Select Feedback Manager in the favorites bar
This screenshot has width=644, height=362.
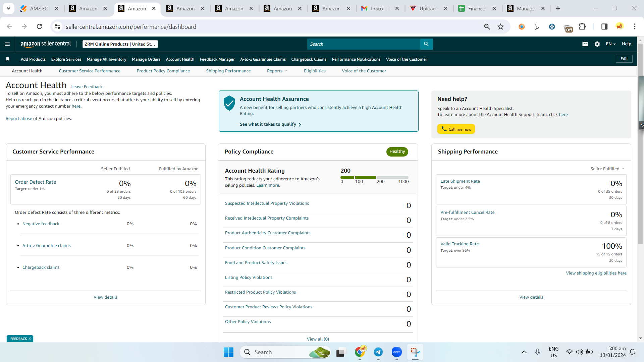tap(217, 59)
